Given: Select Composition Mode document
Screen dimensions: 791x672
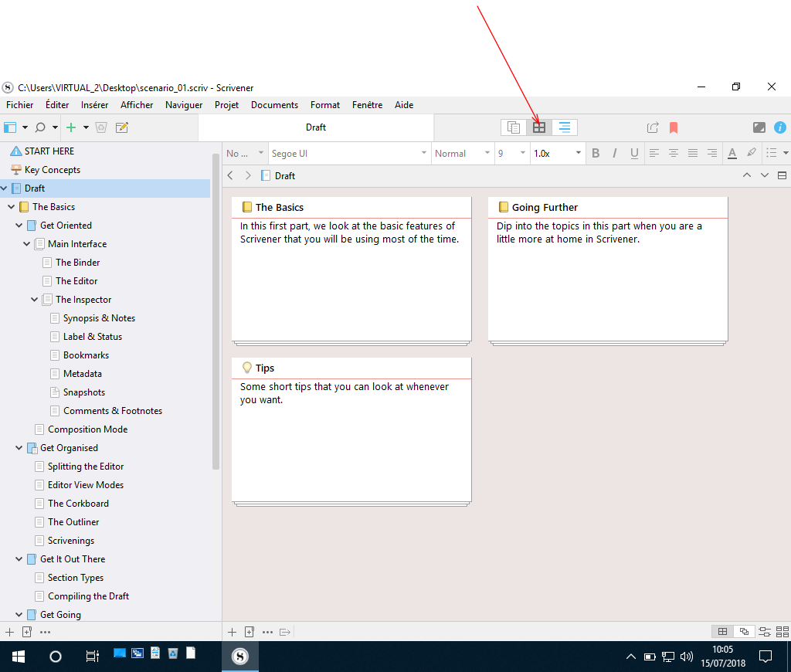Looking at the screenshot, I should (88, 429).
